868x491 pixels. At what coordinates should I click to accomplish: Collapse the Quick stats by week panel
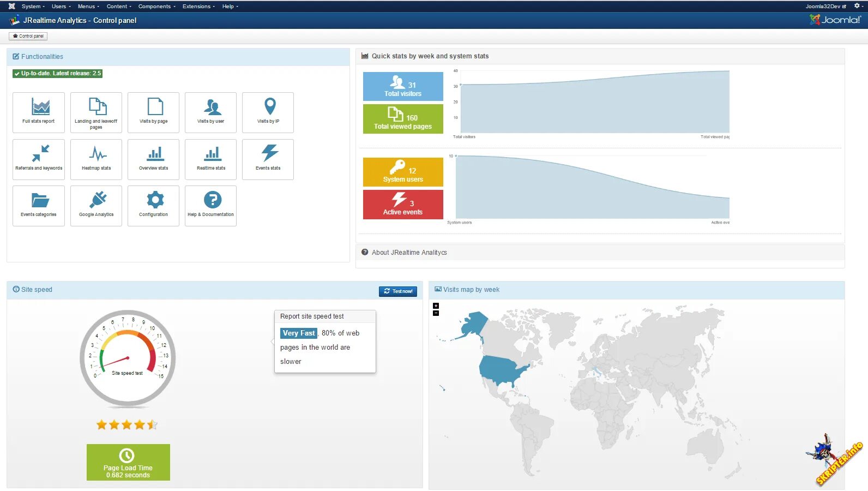pos(600,56)
